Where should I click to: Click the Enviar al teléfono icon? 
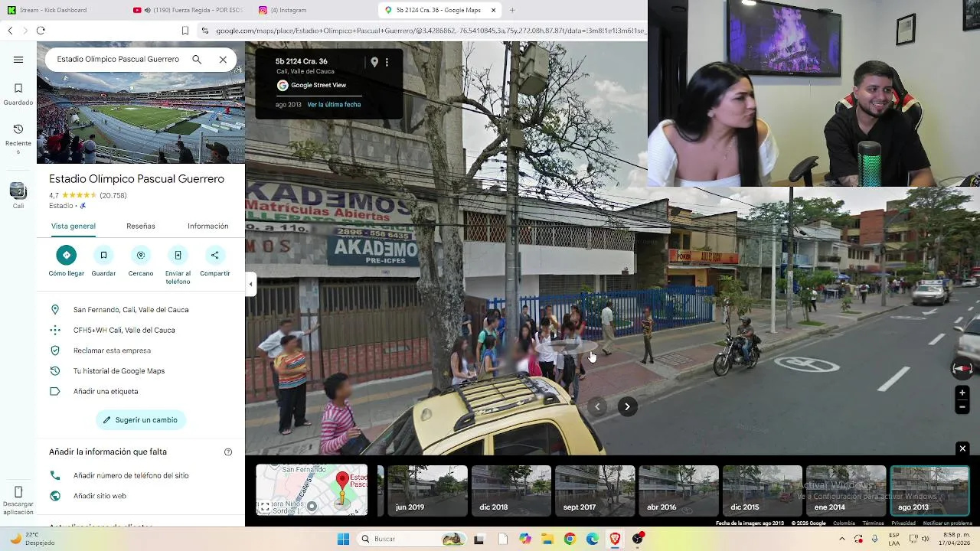click(178, 255)
